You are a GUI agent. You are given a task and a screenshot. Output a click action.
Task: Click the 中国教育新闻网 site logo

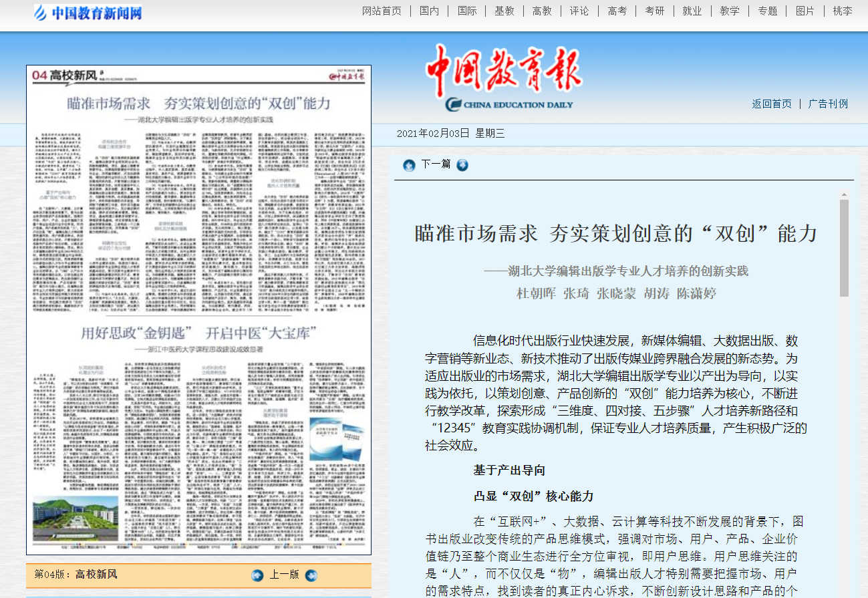point(88,12)
